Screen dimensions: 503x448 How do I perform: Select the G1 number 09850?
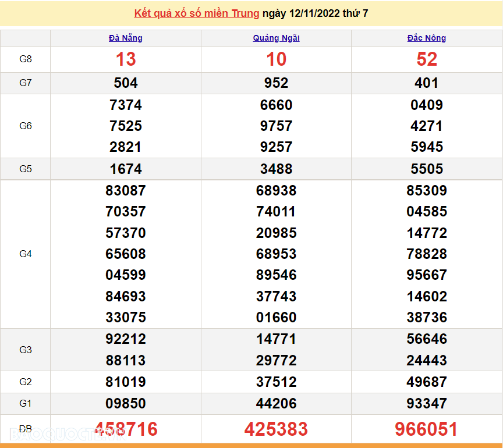(x=126, y=403)
